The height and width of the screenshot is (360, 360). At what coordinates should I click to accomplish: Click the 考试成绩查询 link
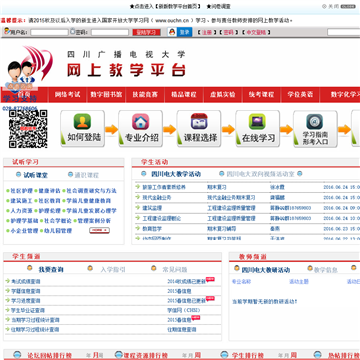click(26, 281)
